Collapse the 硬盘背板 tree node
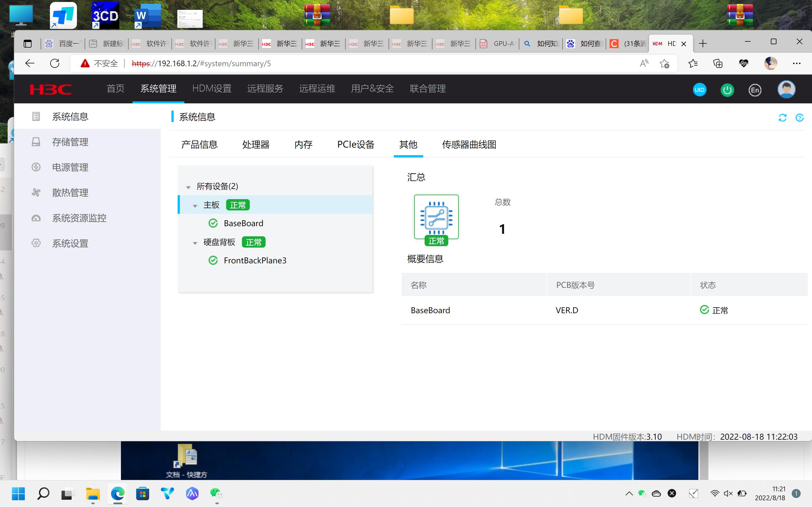 (195, 243)
